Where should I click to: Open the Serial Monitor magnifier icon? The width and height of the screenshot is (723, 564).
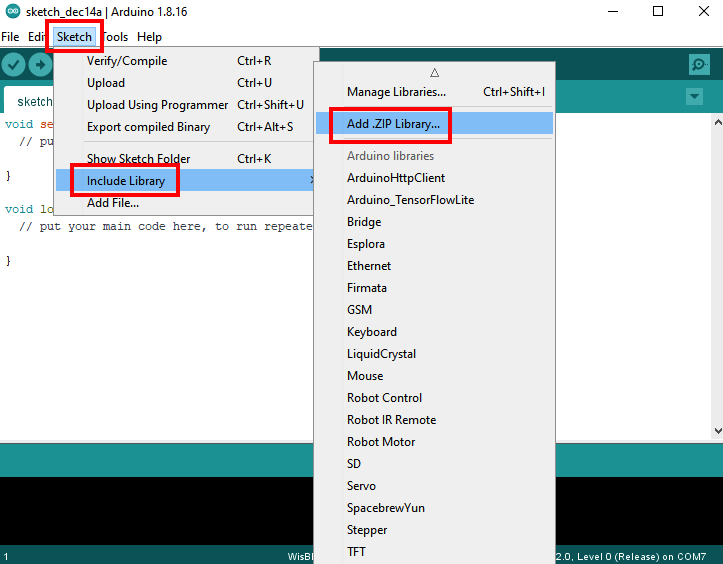699,64
